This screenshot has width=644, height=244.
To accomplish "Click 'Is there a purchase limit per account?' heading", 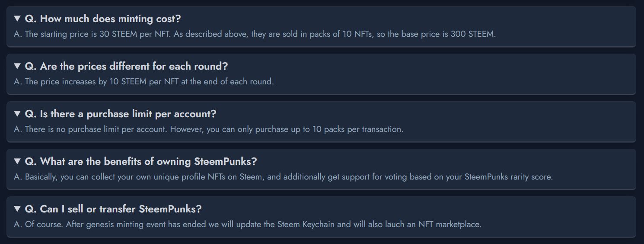I will pos(121,114).
